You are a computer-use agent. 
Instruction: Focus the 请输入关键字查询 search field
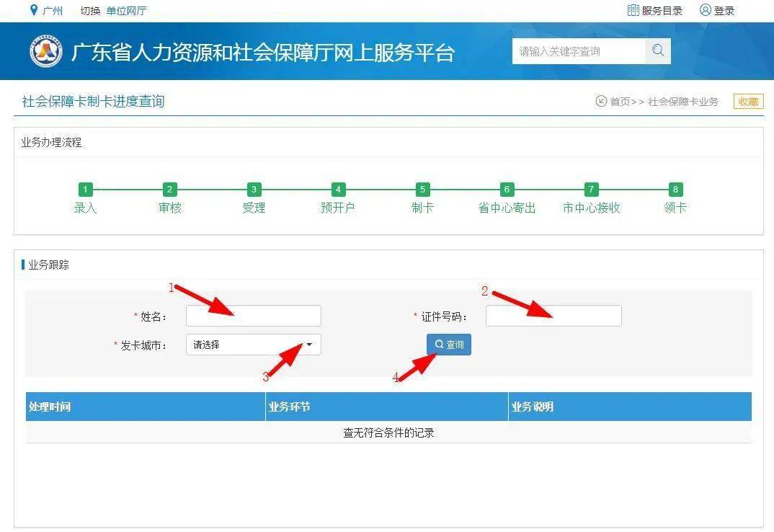579,51
